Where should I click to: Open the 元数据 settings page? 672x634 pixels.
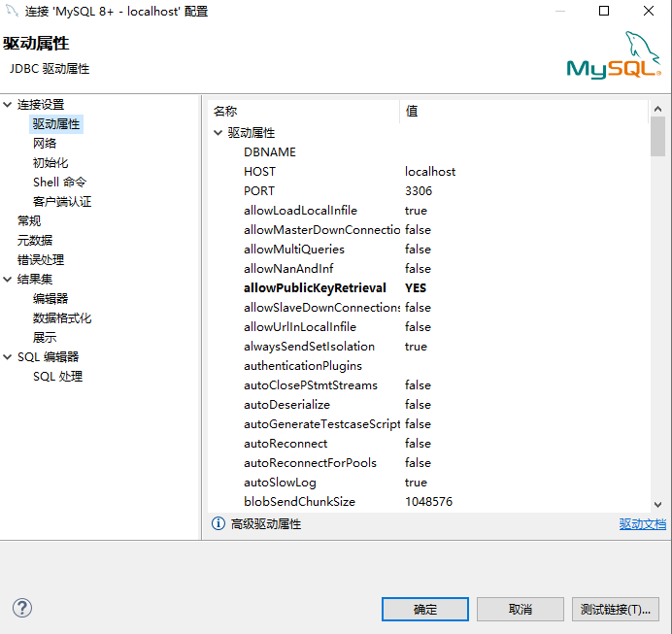(35, 241)
